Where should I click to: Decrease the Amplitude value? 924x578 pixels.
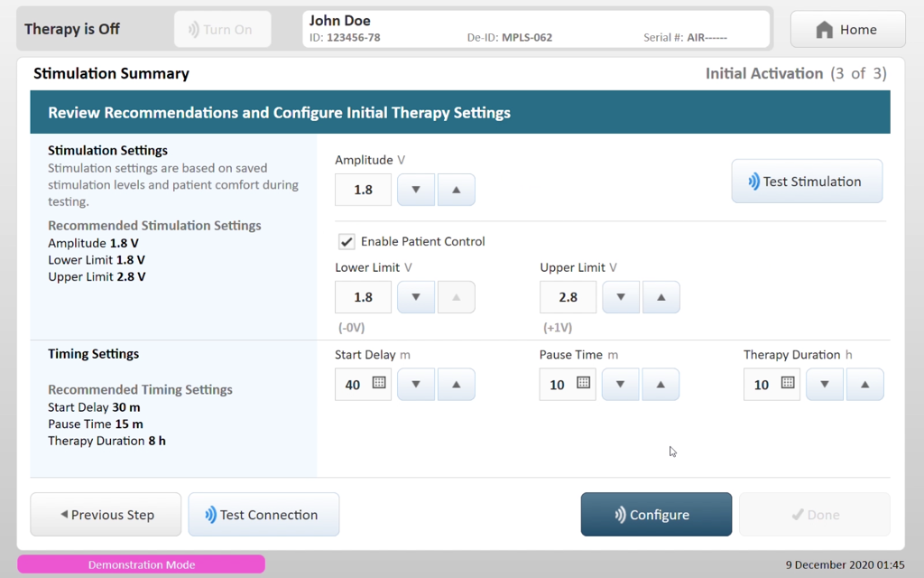pos(416,190)
